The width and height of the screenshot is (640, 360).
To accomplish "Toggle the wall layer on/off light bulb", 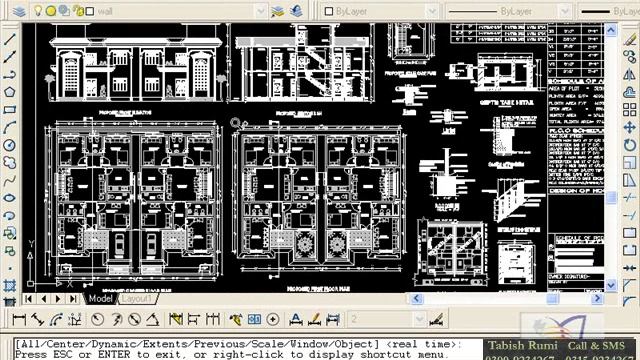I will pos(38,11).
